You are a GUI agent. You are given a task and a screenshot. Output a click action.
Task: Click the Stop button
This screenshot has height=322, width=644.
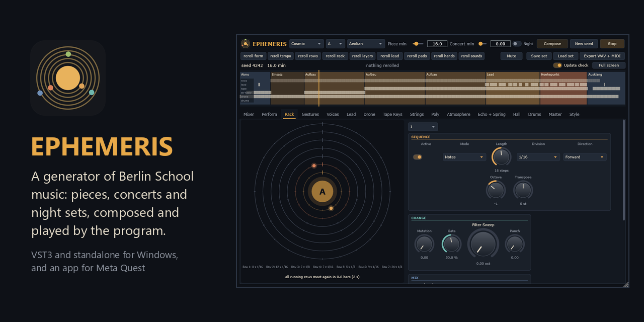[x=612, y=44]
